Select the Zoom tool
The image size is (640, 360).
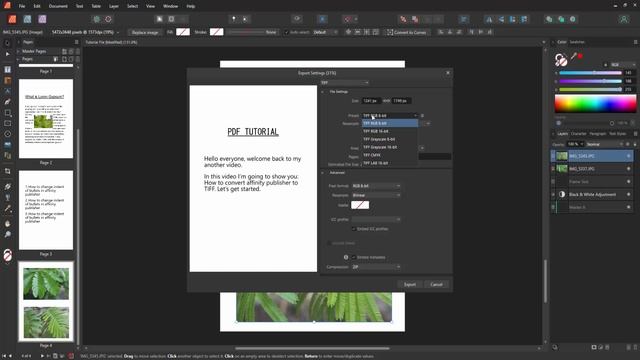pos(7,234)
